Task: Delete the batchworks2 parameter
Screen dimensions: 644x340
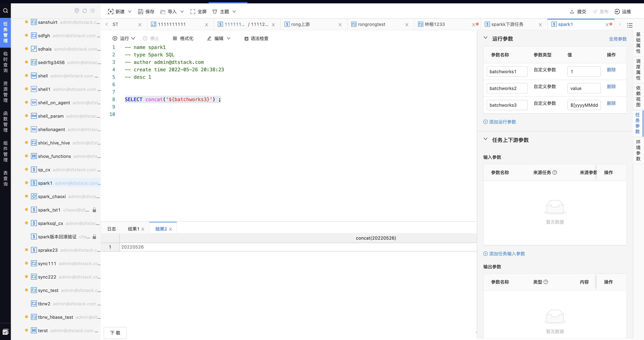Action: pyautogui.click(x=611, y=86)
